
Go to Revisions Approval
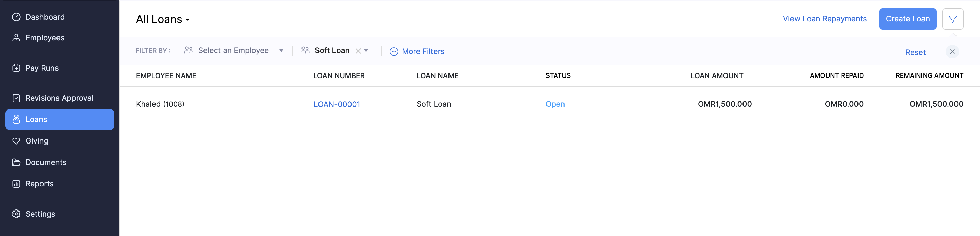pyautogui.click(x=59, y=98)
